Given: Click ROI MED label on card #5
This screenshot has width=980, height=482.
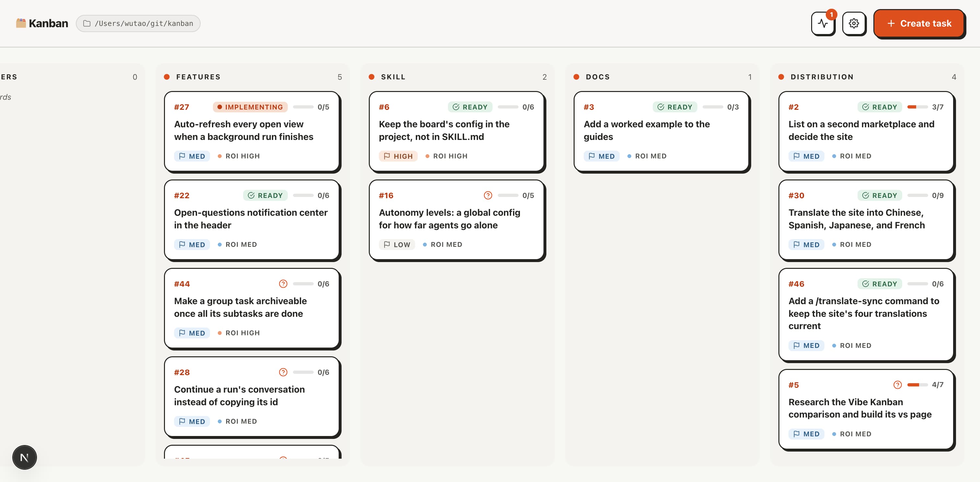Looking at the screenshot, I should [x=855, y=434].
